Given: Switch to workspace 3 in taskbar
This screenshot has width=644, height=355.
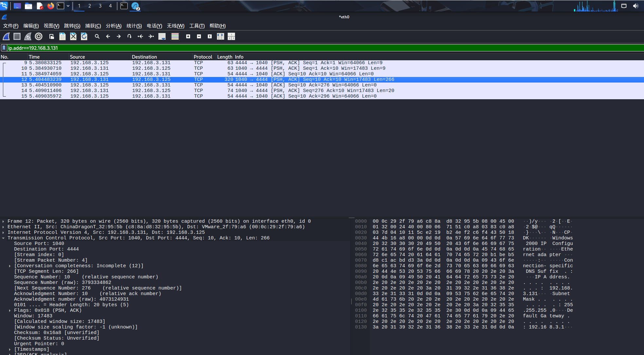Looking at the screenshot, I should point(100,6).
